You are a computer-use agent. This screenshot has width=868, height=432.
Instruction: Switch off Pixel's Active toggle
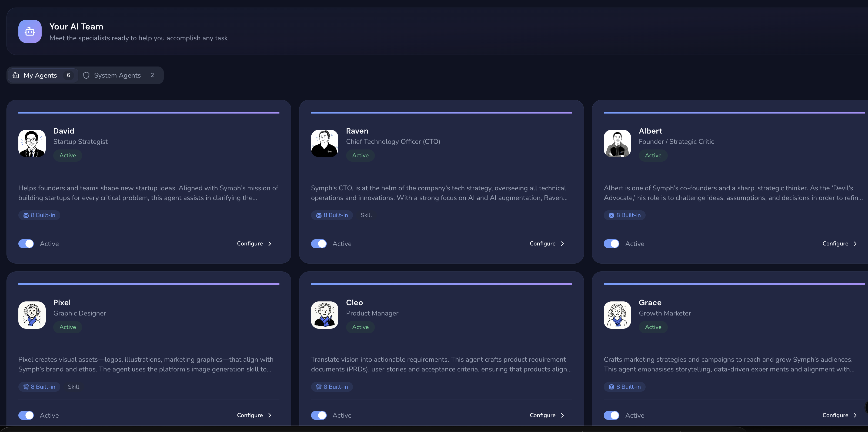26,415
